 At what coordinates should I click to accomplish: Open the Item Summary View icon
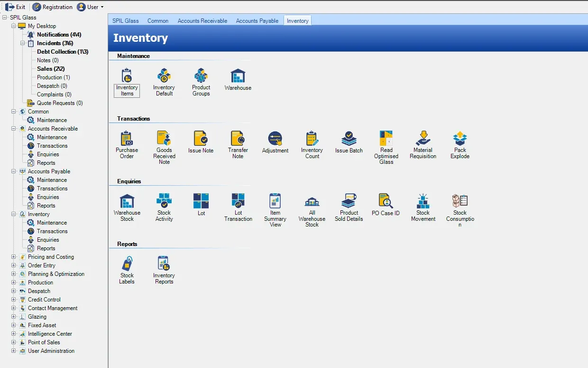pyautogui.click(x=275, y=210)
